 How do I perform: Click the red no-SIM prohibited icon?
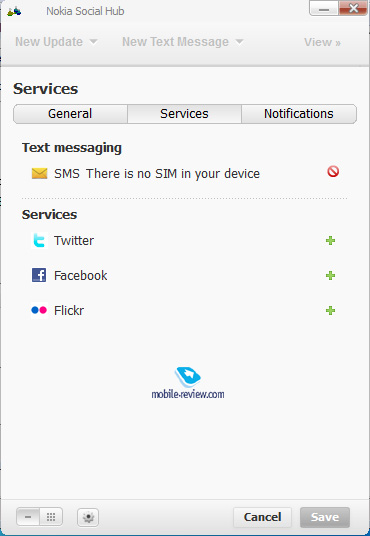point(333,171)
